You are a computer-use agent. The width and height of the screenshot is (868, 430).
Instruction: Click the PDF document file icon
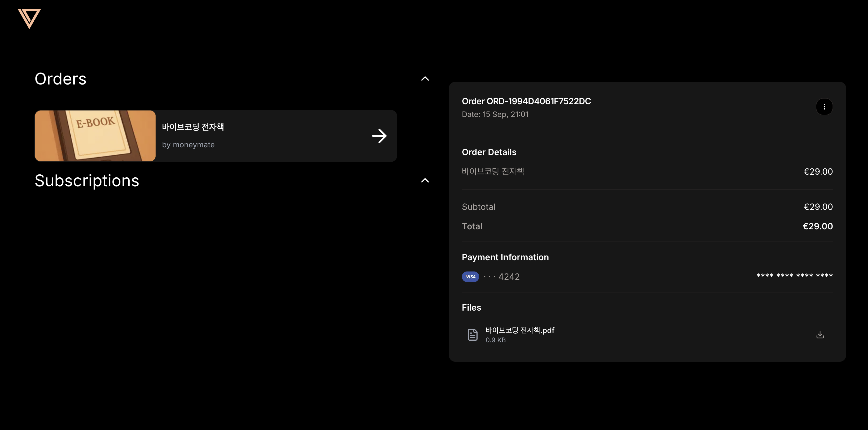pos(472,335)
